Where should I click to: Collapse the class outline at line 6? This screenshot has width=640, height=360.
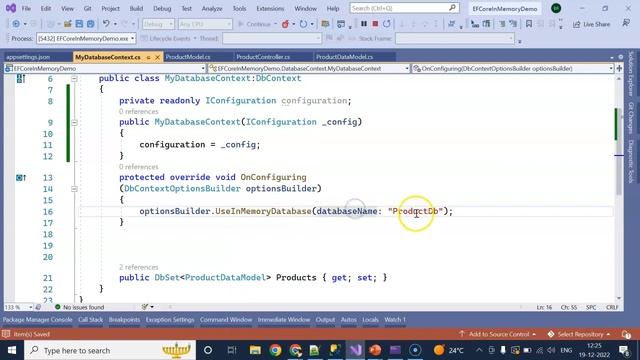74,78
